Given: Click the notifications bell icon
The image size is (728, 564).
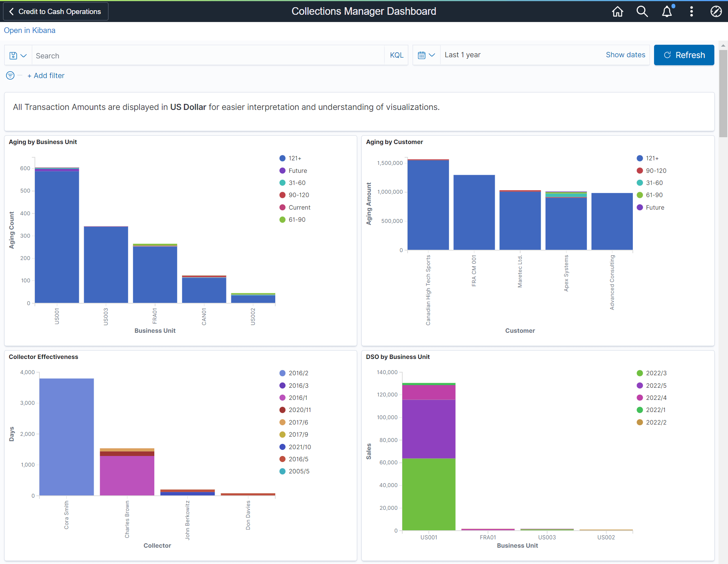Looking at the screenshot, I should (667, 11).
